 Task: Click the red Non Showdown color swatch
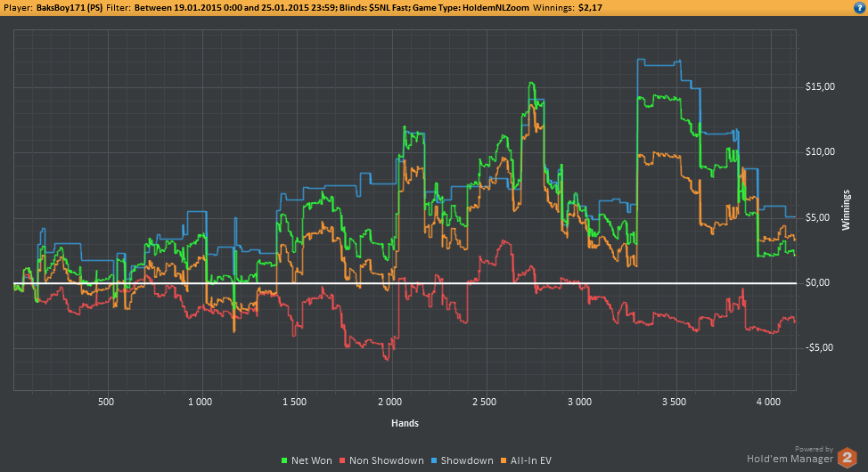tap(342, 460)
